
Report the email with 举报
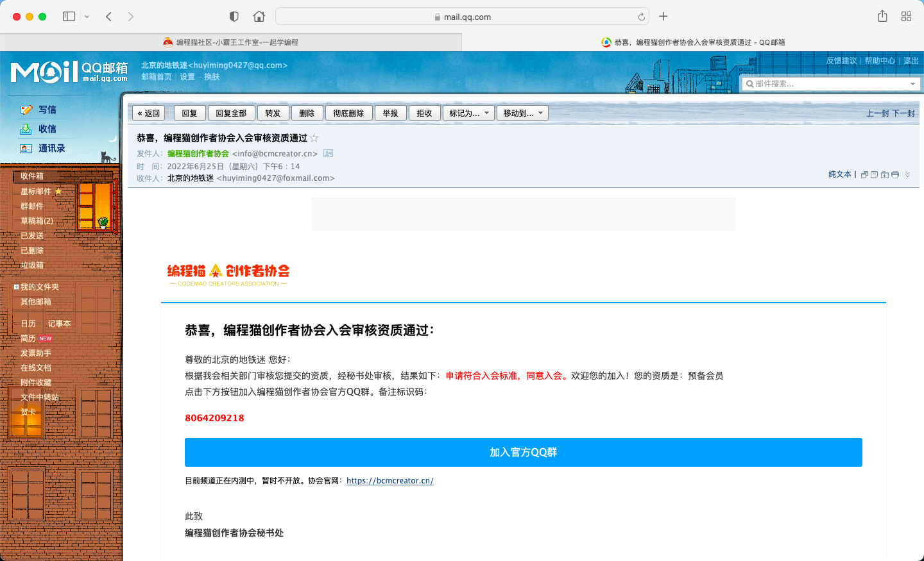[390, 113]
